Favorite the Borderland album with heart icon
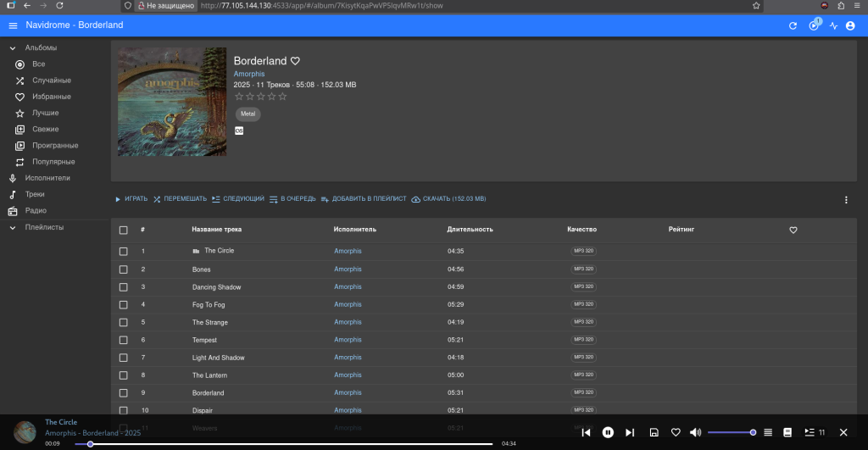Screen dimensions: 868x450 (296, 61)
